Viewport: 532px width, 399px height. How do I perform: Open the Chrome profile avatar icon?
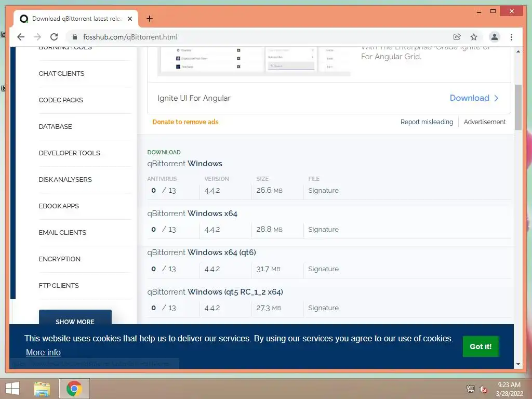click(x=495, y=37)
